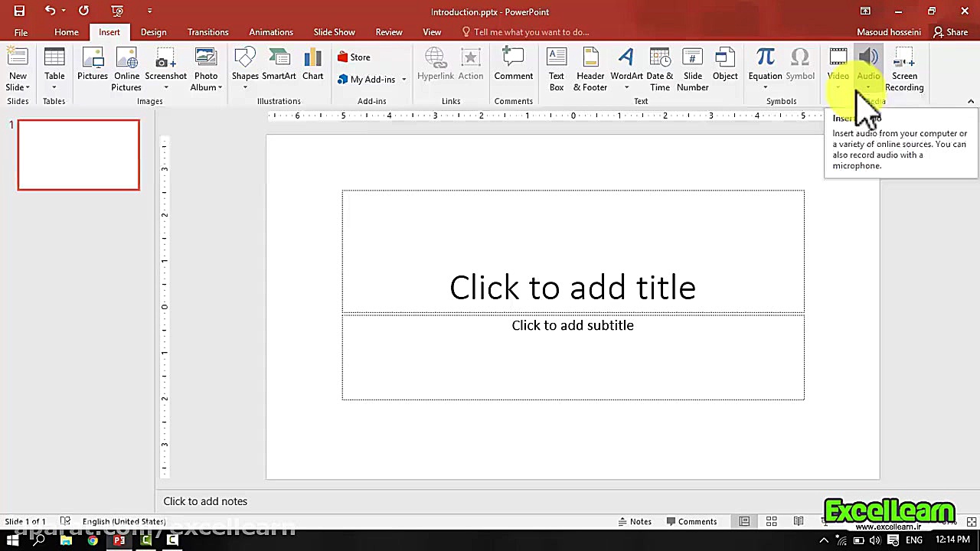Expand the Equation dropdown arrow
Screen dimensions: 980x551
click(x=765, y=88)
